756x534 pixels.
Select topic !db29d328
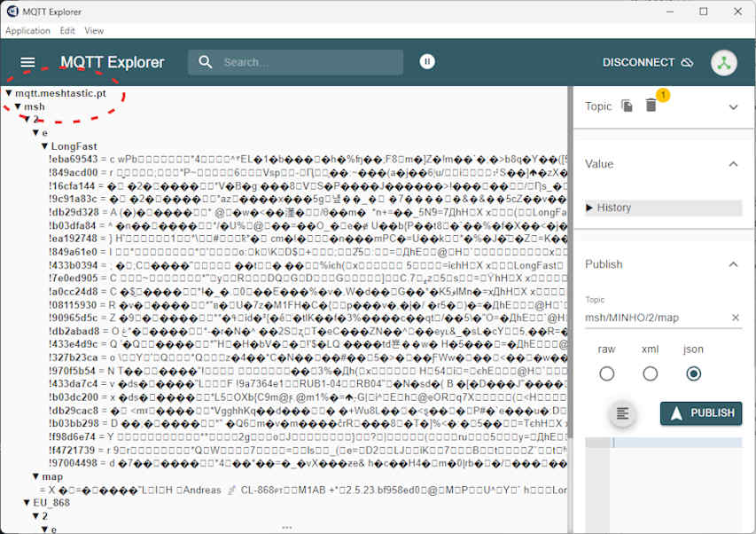[308, 212]
